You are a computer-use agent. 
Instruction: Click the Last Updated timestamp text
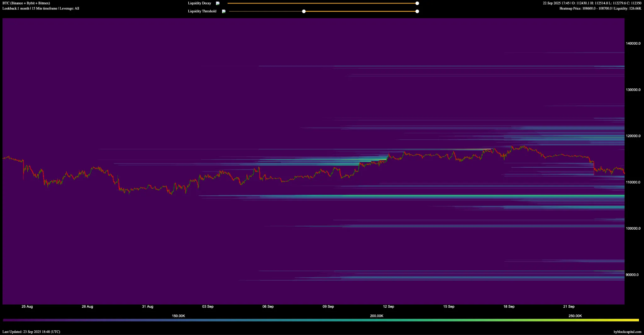coord(31,332)
